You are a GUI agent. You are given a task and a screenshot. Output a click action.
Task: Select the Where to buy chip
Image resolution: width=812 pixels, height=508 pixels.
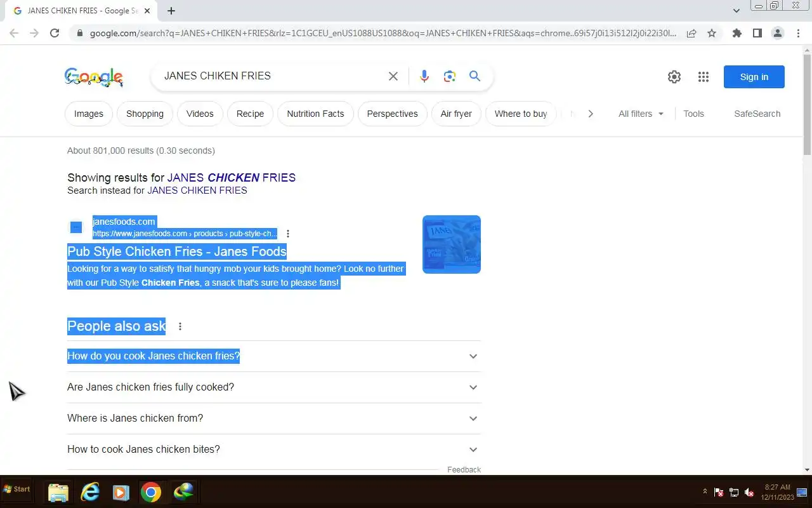[521, 114]
